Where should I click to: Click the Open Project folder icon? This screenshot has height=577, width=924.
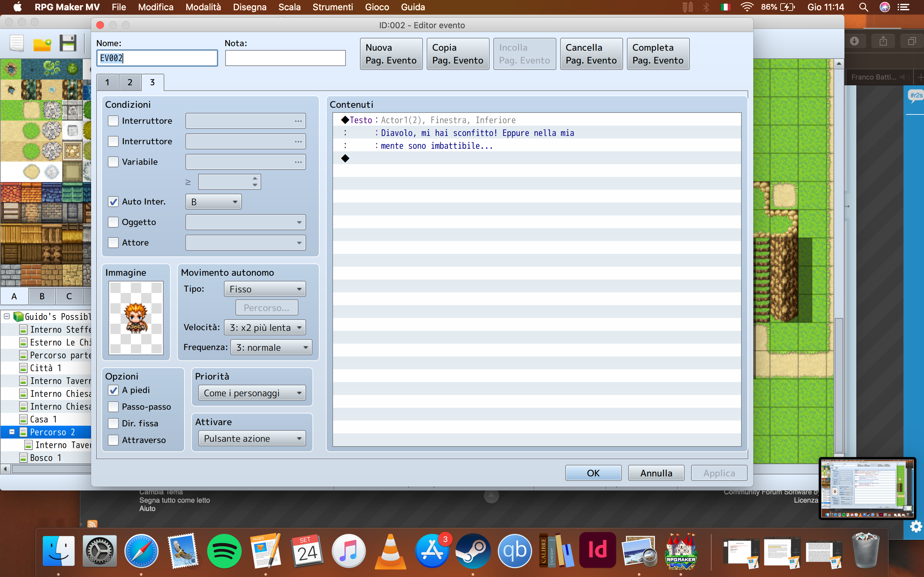click(42, 44)
